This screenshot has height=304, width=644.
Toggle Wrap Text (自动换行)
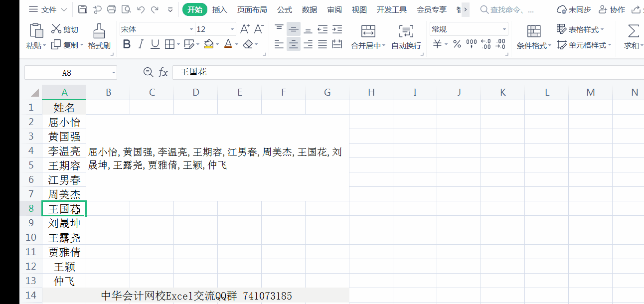click(x=406, y=37)
